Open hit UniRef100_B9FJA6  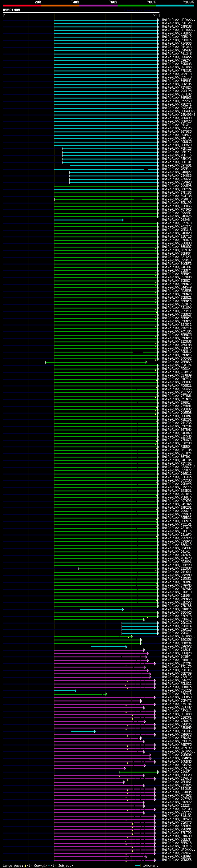coord(177,731)
